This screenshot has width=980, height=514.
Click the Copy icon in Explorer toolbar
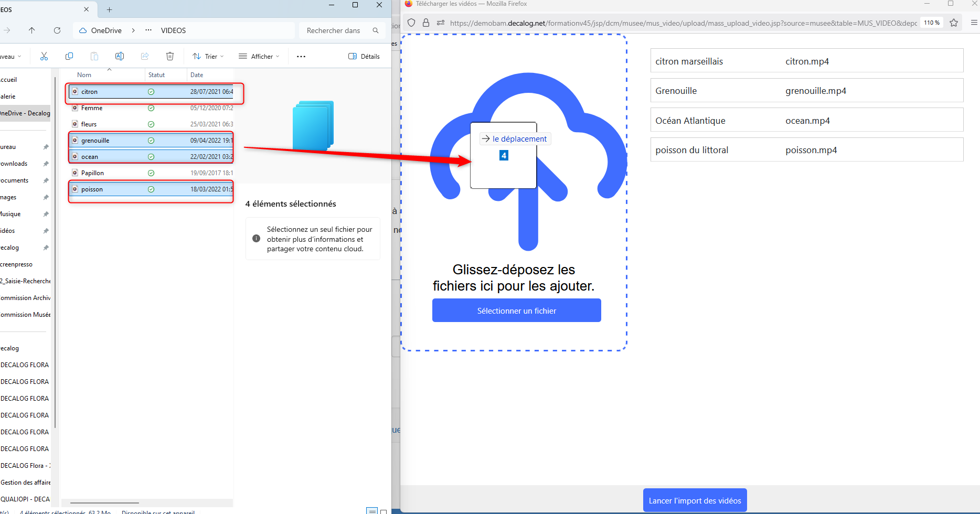click(69, 56)
